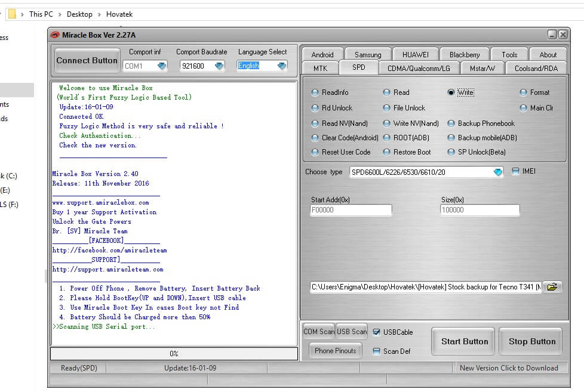
Task: Expand the Choose type dropdown
Action: pos(496,171)
